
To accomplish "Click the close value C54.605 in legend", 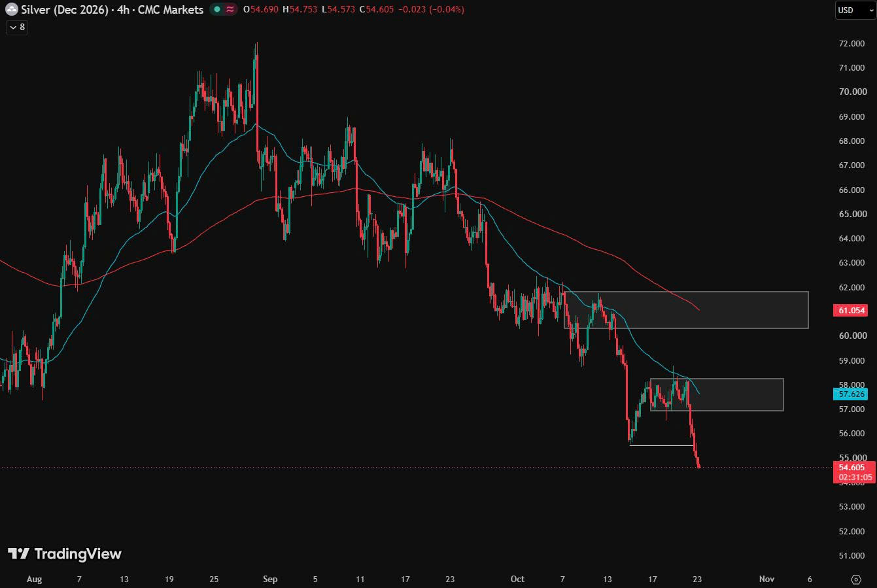I will click(377, 9).
